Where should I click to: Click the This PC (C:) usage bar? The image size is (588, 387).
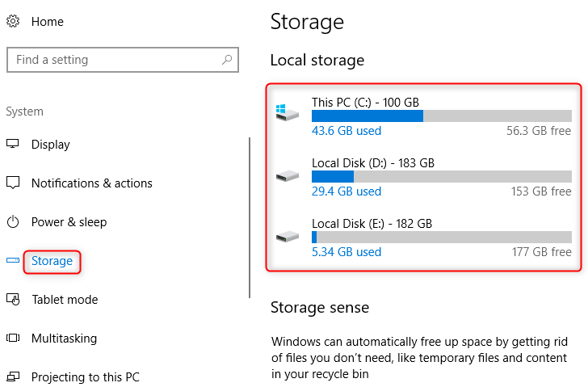pos(441,116)
